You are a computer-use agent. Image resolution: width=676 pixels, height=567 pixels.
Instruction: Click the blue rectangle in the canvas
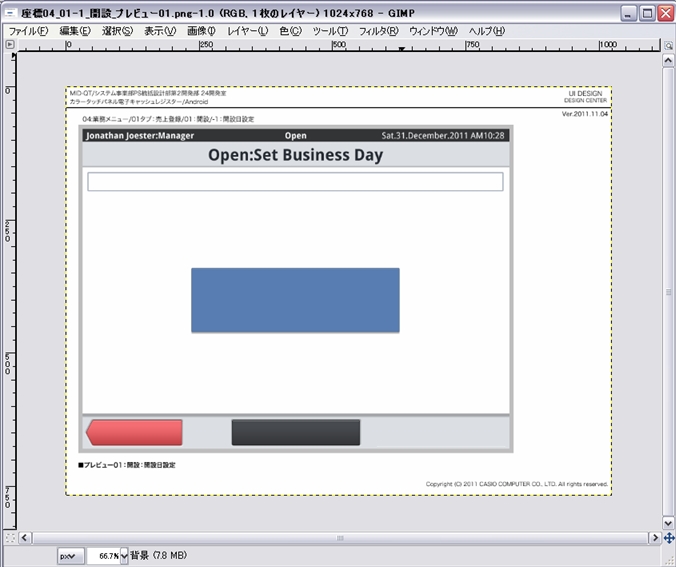(x=295, y=300)
